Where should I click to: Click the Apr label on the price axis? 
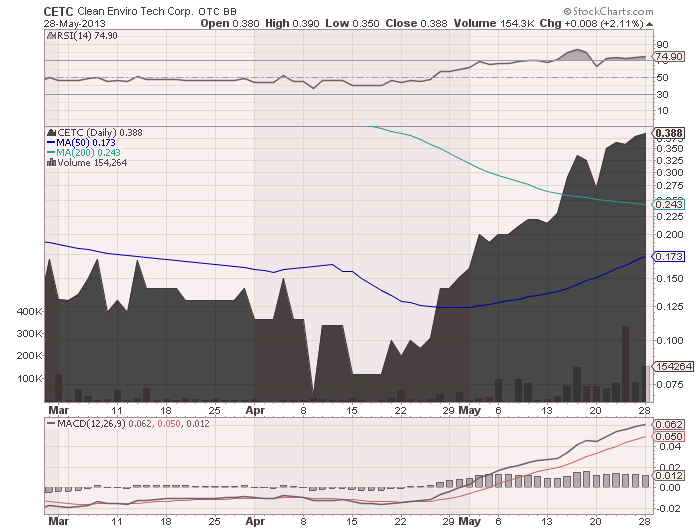tap(256, 410)
